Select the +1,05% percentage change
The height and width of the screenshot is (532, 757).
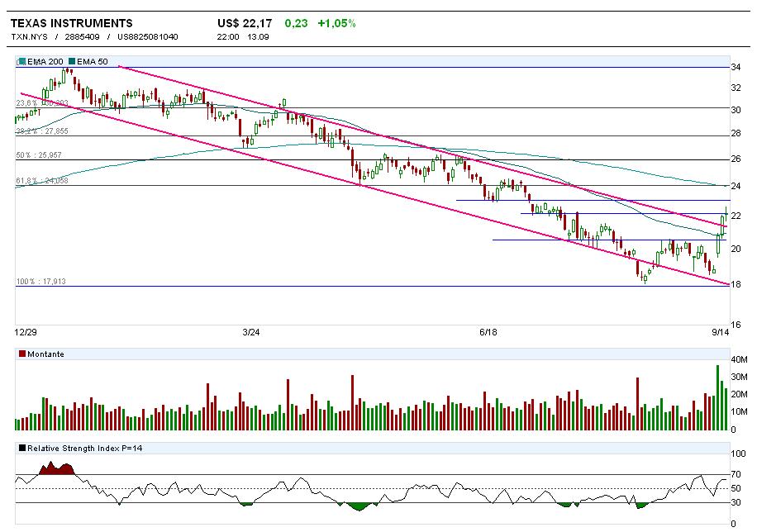point(336,23)
